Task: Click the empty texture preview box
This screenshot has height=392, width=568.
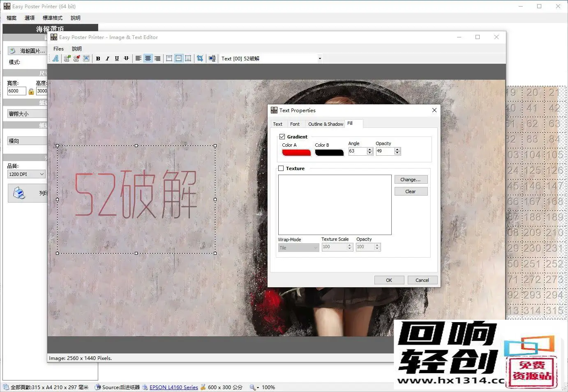Action: pyautogui.click(x=335, y=205)
